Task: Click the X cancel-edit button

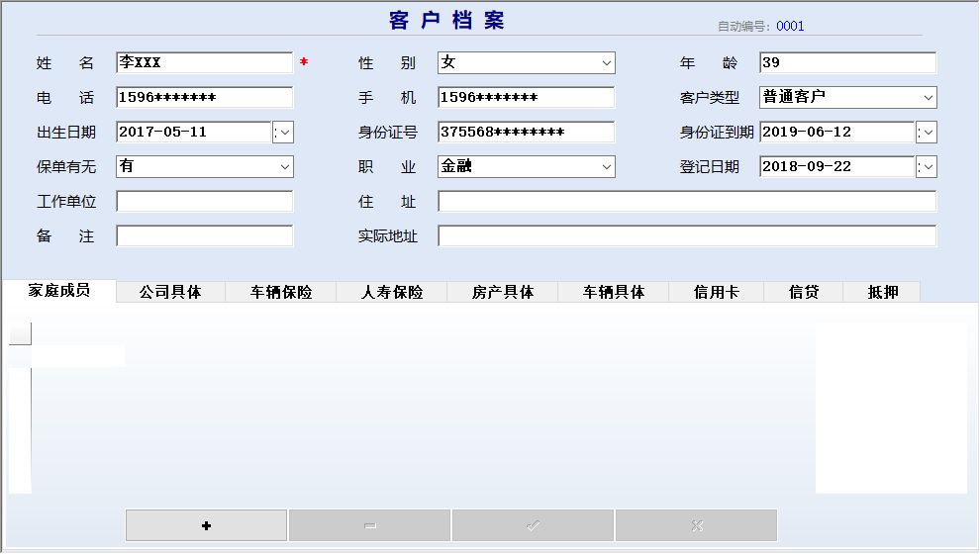Action: [x=696, y=525]
